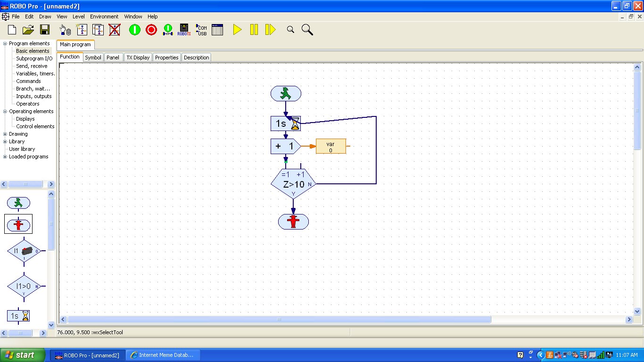Open the COM/USB port selection
644x362 pixels.
[x=201, y=29]
